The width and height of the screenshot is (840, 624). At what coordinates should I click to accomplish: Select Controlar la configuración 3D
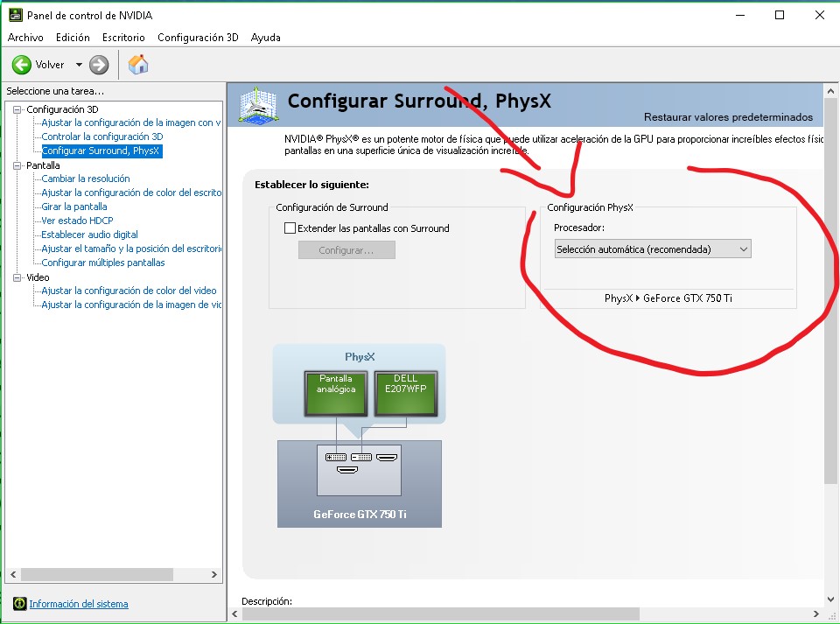(x=102, y=137)
